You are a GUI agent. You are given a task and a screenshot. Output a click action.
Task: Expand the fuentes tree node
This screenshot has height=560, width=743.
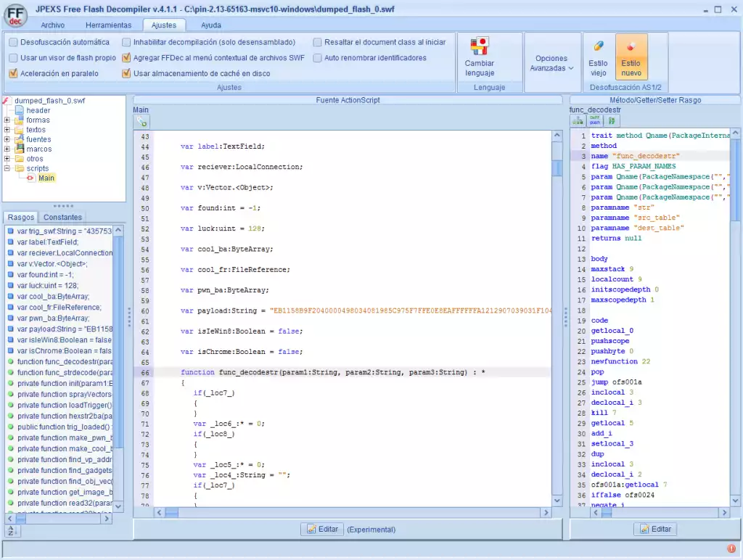7,139
